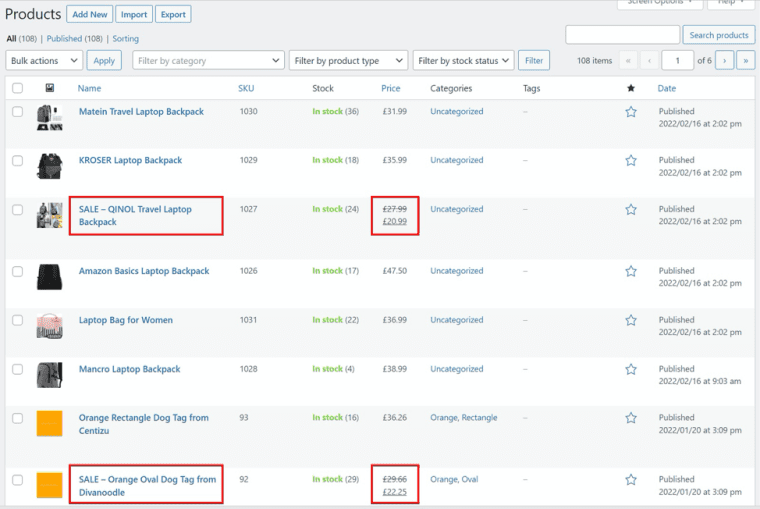Open the orange thumbnail for Orange Oval Dog Tag
Viewport: 760px width, 509px height.
(49, 485)
